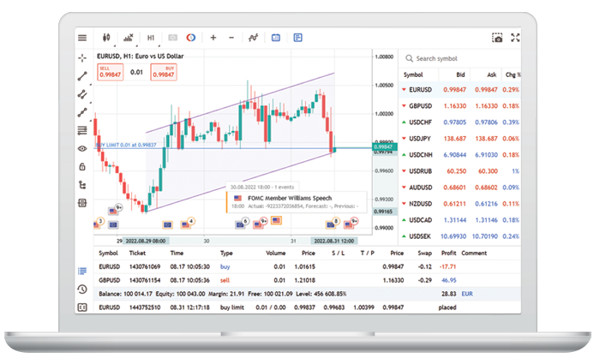Select the crosshair cursor tool
Screen dimensions: 600x364
(x=82, y=58)
